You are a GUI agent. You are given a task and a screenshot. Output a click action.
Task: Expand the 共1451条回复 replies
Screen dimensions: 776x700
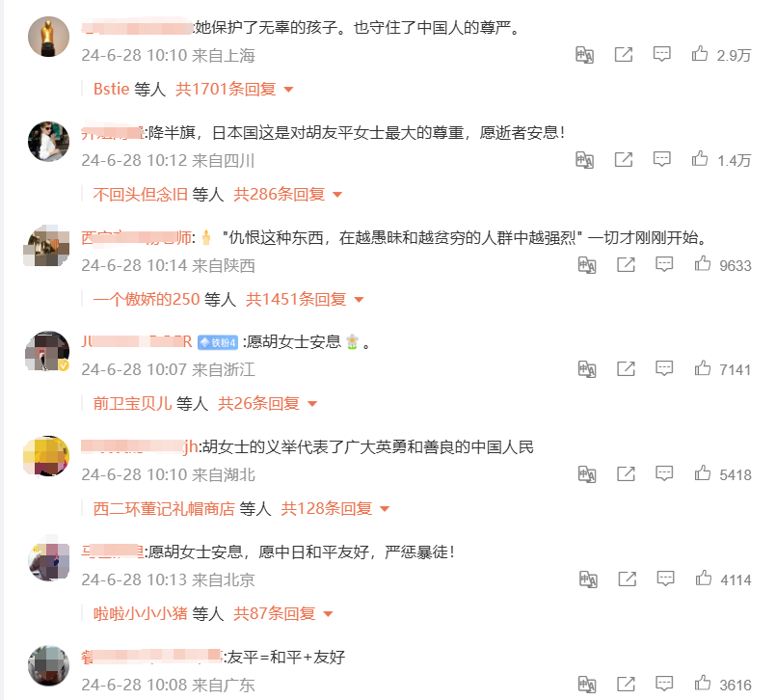coord(305,299)
